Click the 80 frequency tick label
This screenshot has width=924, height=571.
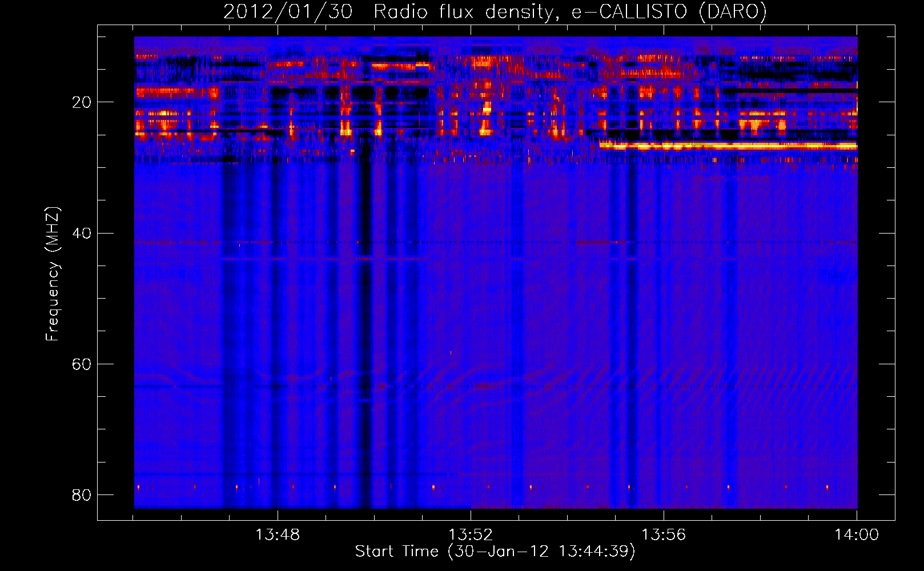81,495
